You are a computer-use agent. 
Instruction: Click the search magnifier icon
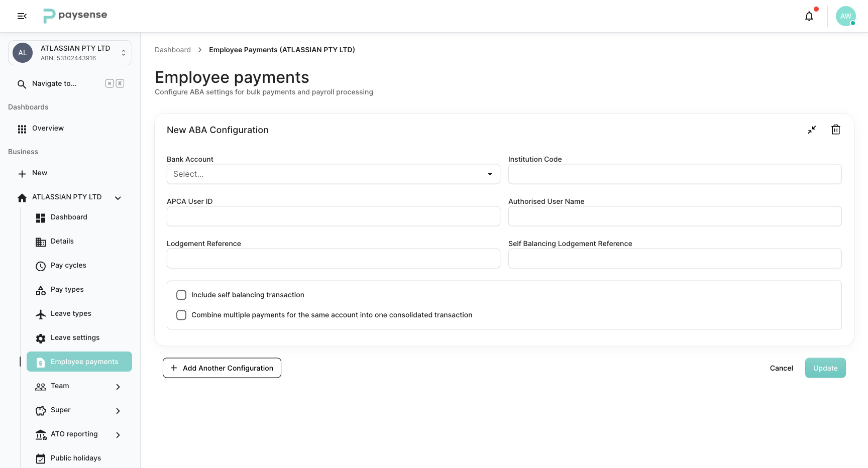click(22, 84)
